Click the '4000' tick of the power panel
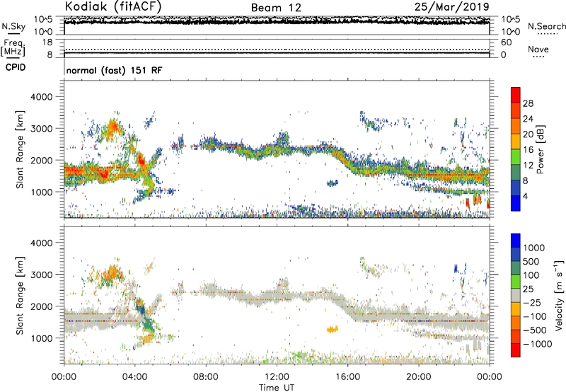 pyautogui.click(x=41, y=97)
